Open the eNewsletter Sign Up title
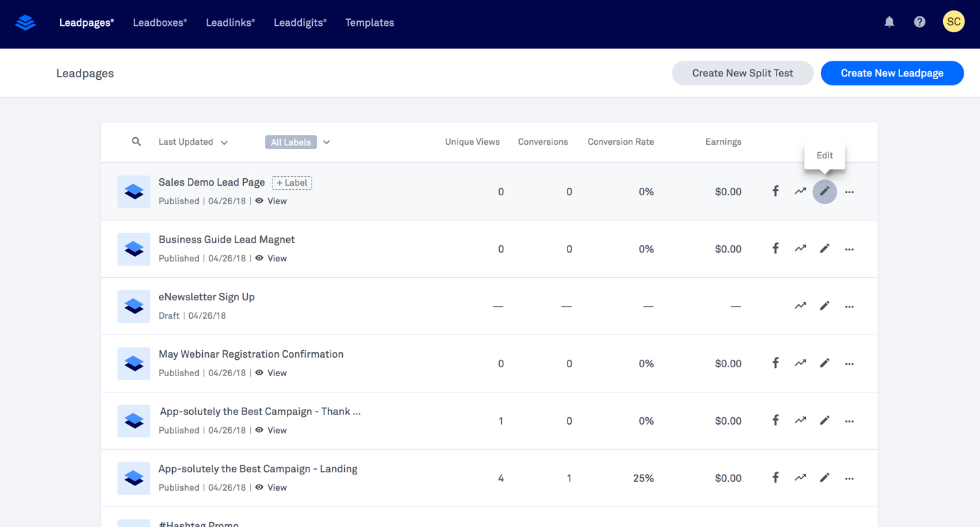 click(x=206, y=297)
